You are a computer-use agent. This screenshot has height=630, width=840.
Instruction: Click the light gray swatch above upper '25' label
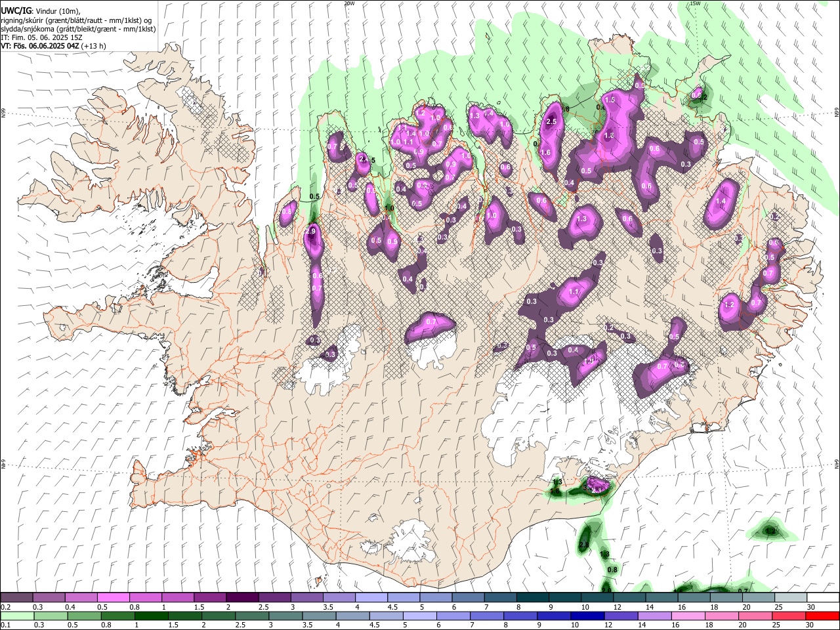(791, 598)
